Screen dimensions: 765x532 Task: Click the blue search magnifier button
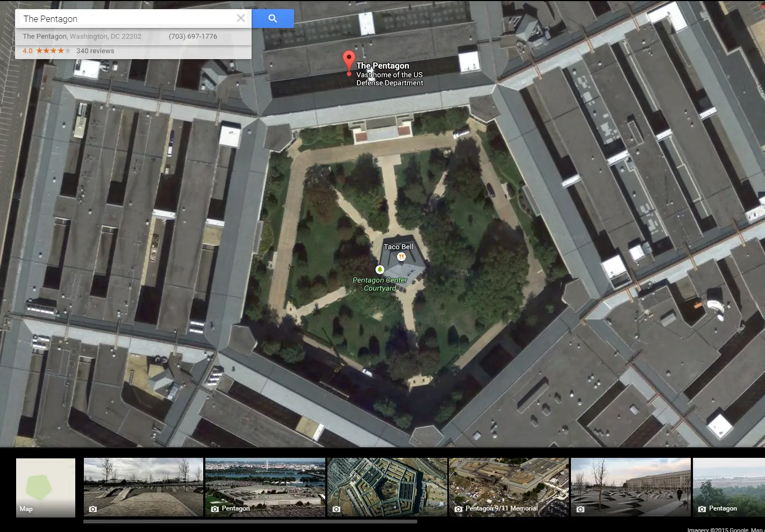coord(273,18)
